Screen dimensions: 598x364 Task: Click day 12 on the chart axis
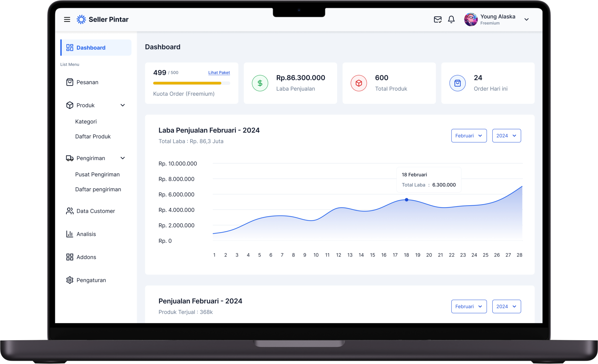[x=339, y=255]
